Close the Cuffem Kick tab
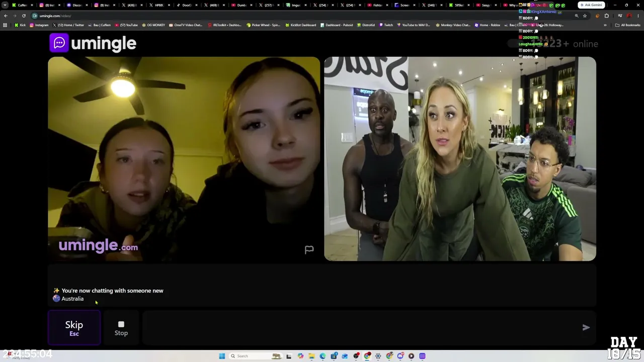The height and width of the screenshot is (362, 644). 33,5
